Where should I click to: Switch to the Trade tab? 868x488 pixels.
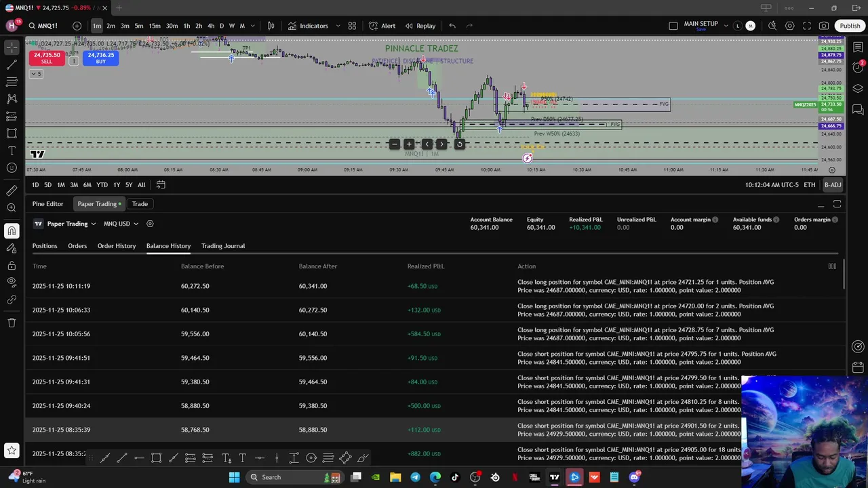click(140, 203)
